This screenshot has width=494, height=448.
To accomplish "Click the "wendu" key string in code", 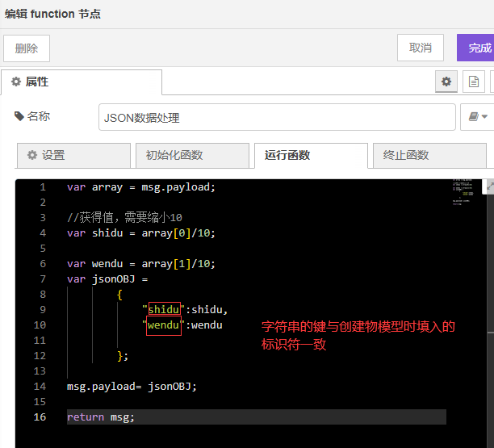I will [x=164, y=324].
